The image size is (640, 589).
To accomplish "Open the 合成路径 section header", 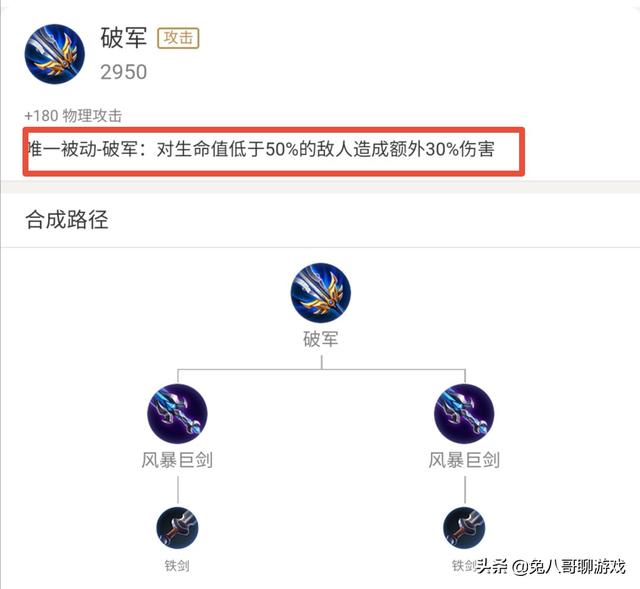I will click(x=67, y=220).
